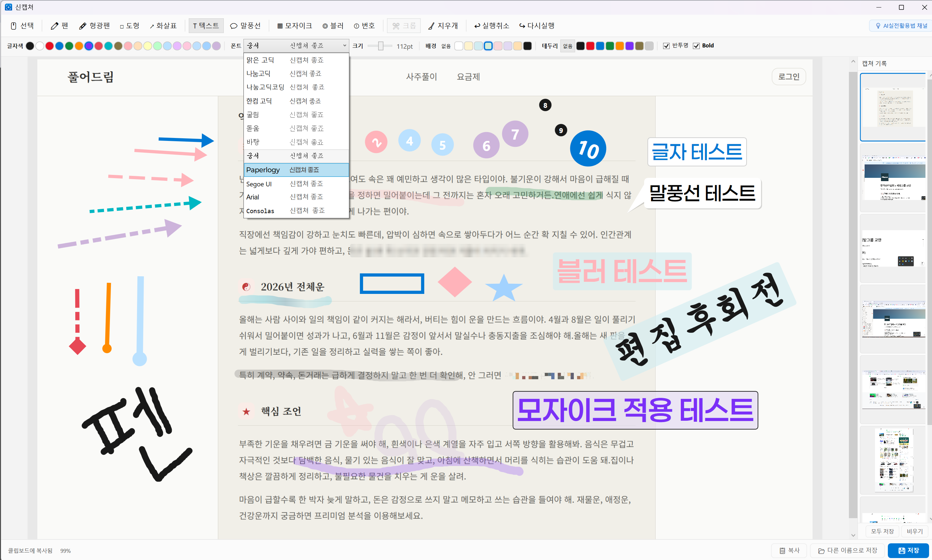Activate the 블러 blur tool

pyautogui.click(x=333, y=25)
